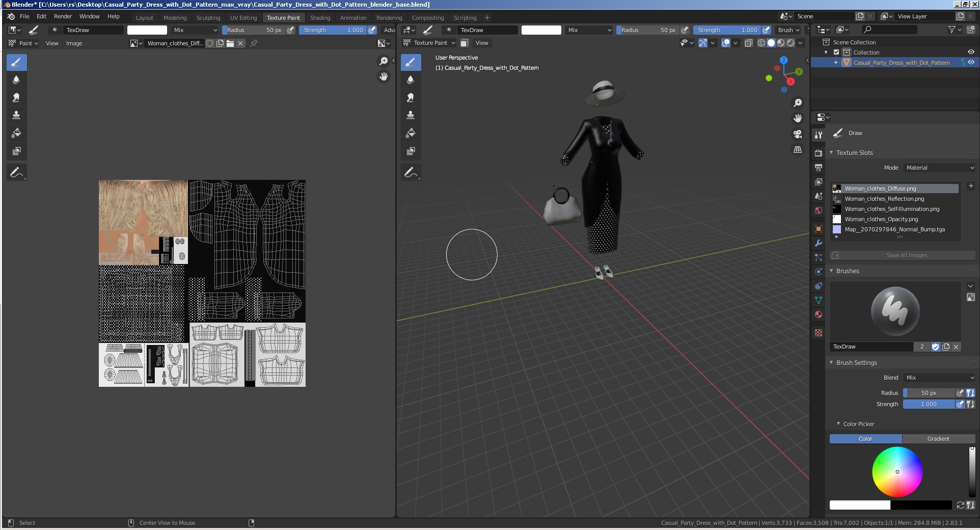The image size is (980, 530).
Task: Open the Brush Settings Blend dropdown
Action: [939, 378]
